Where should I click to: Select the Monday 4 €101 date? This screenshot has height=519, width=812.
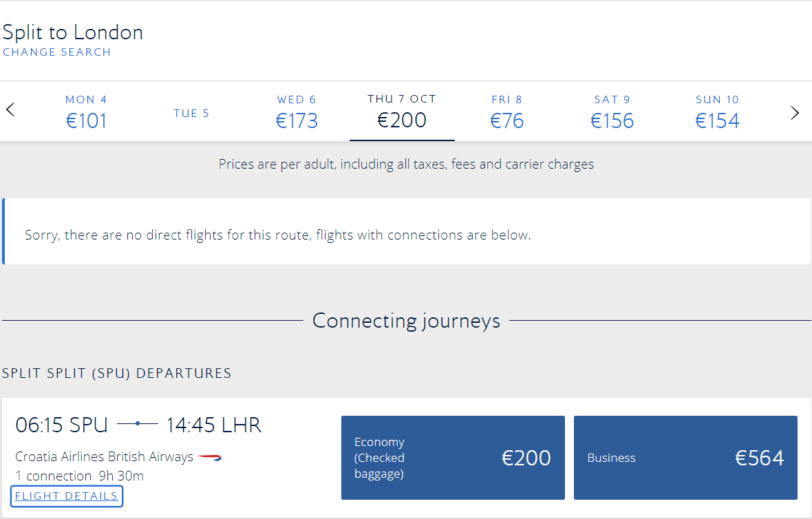pyautogui.click(x=87, y=112)
